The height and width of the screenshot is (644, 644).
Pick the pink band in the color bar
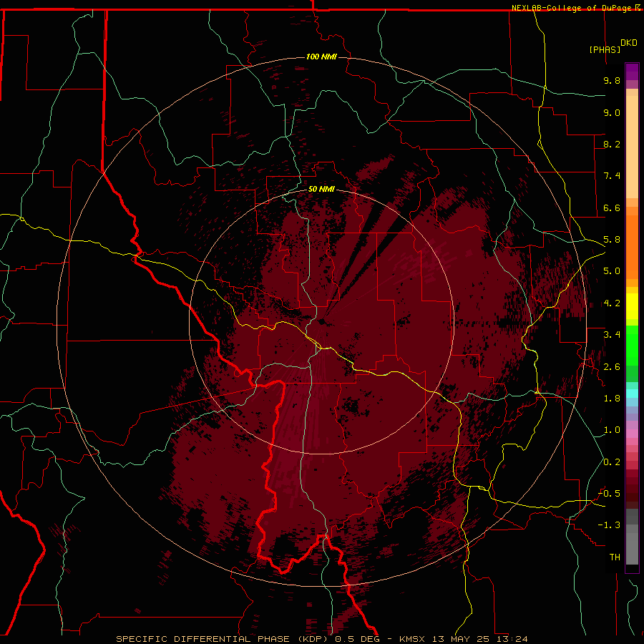pyautogui.click(x=632, y=434)
